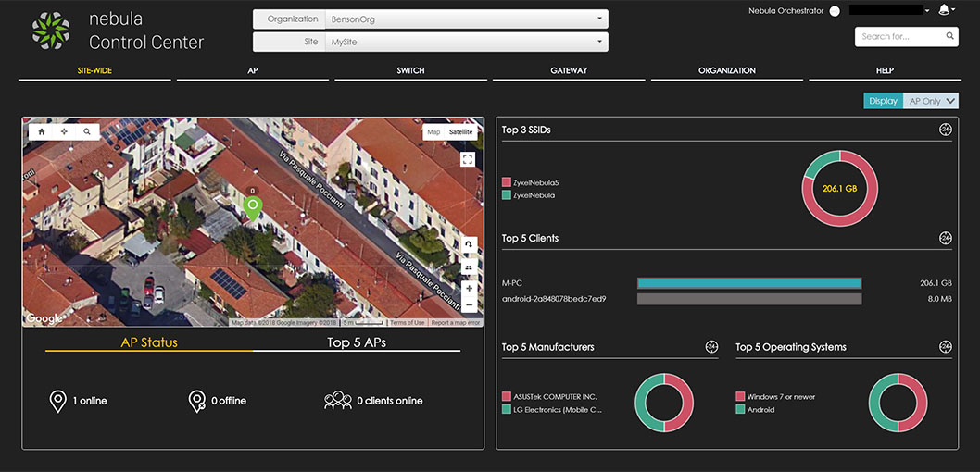Click the Top 5 Operating Systems donut chart
Image resolution: width=980 pixels, height=472 pixels.
pos(898,403)
